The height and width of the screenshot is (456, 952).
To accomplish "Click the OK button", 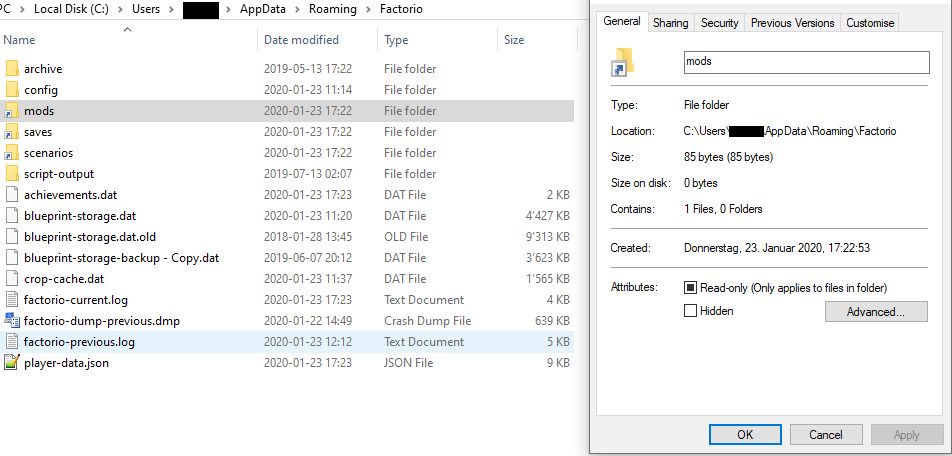I will (x=745, y=435).
